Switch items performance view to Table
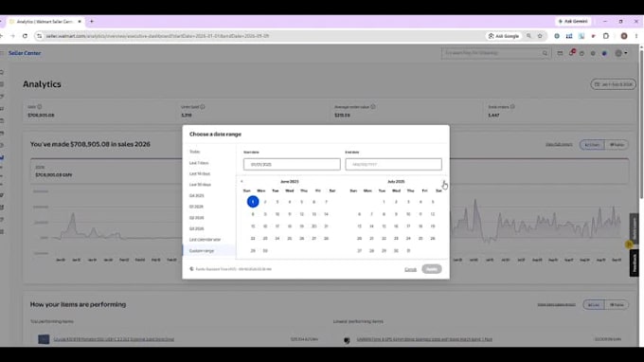Image resolution: width=644 pixels, height=362 pixels. pos(617,305)
